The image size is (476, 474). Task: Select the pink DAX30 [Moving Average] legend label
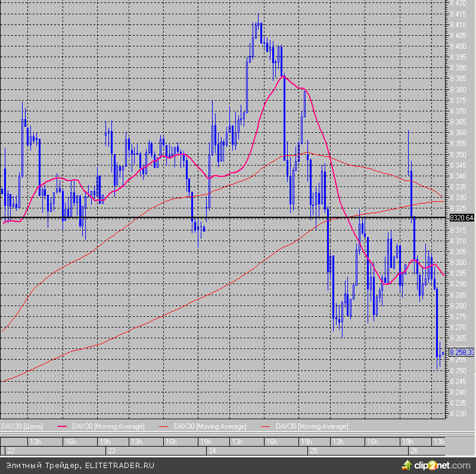pos(108,426)
